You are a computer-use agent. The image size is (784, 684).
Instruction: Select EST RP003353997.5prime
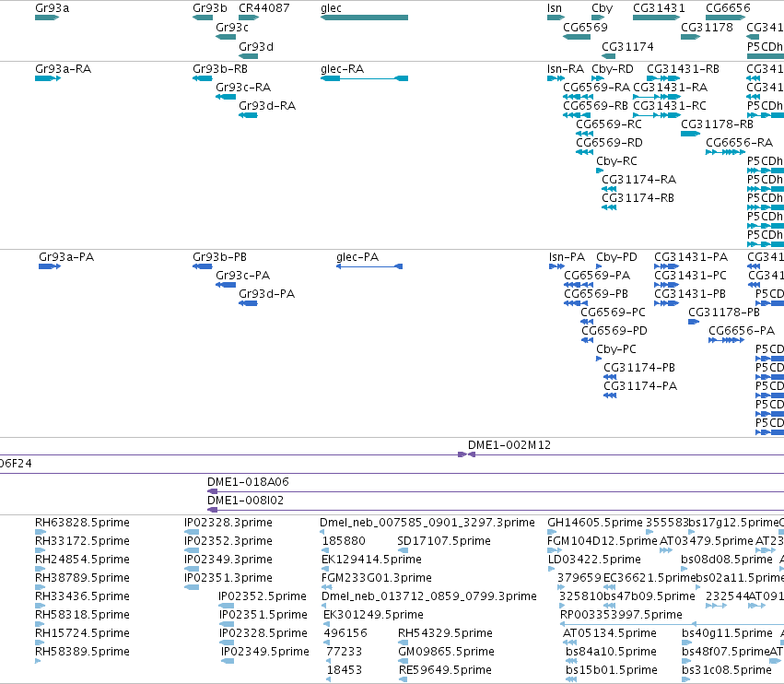pyautogui.click(x=621, y=615)
